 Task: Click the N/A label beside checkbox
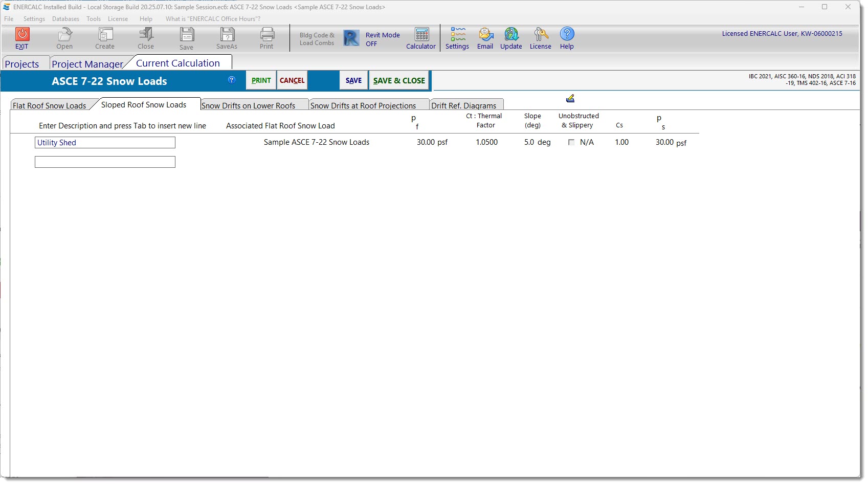click(587, 142)
